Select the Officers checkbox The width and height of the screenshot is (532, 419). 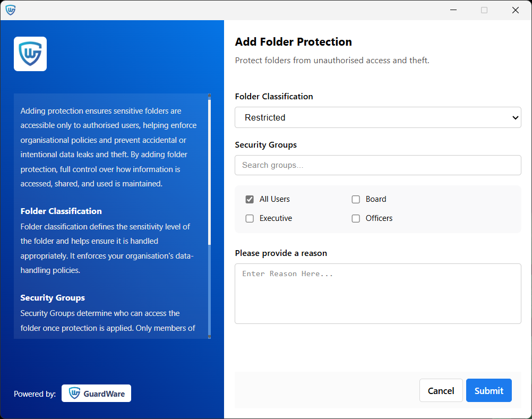(x=356, y=218)
